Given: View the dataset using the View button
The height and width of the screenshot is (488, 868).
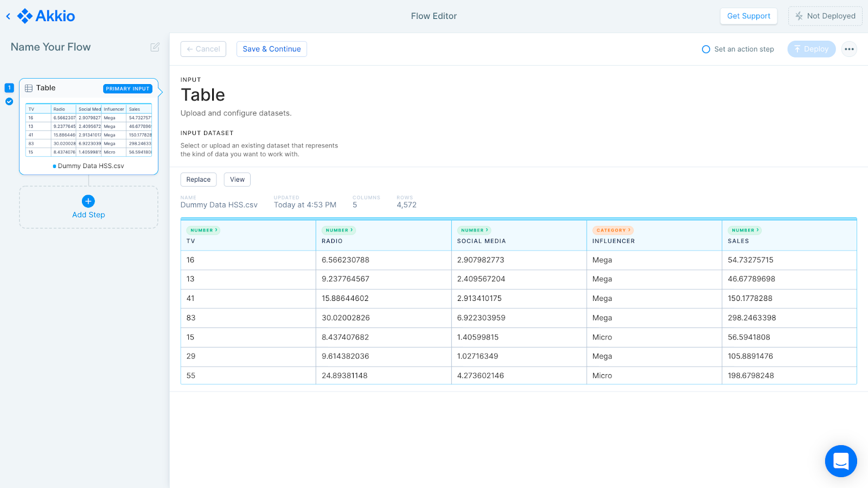Looking at the screenshot, I should click(237, 179).
